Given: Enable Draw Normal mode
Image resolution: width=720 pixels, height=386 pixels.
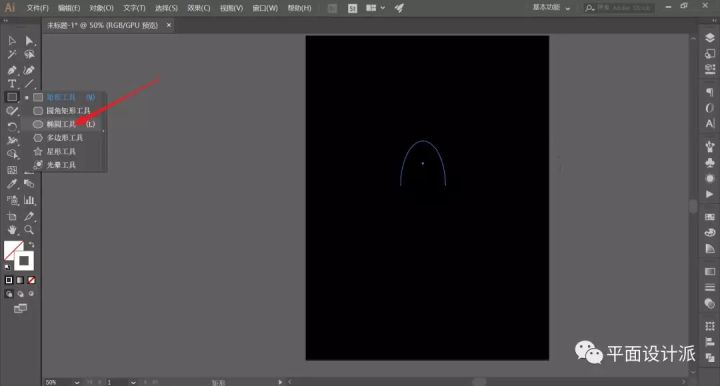Looking at the screenshot, I should (9, 294).
